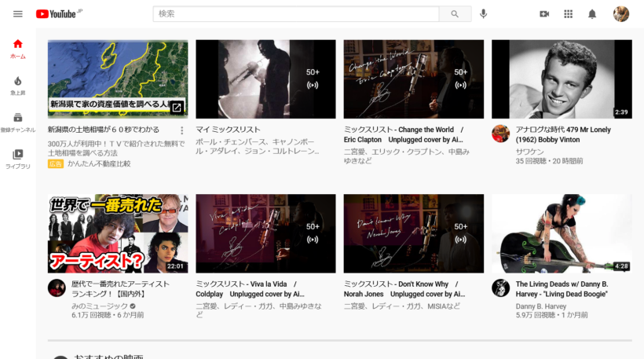The width and height of the screenshot is (644, 359).
Task: Click the search magnifier button
Action: [455, 14]
